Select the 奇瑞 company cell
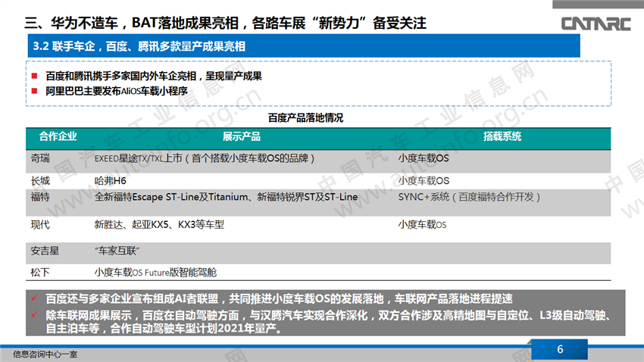644x362 pixels. (x=40, y=158)
